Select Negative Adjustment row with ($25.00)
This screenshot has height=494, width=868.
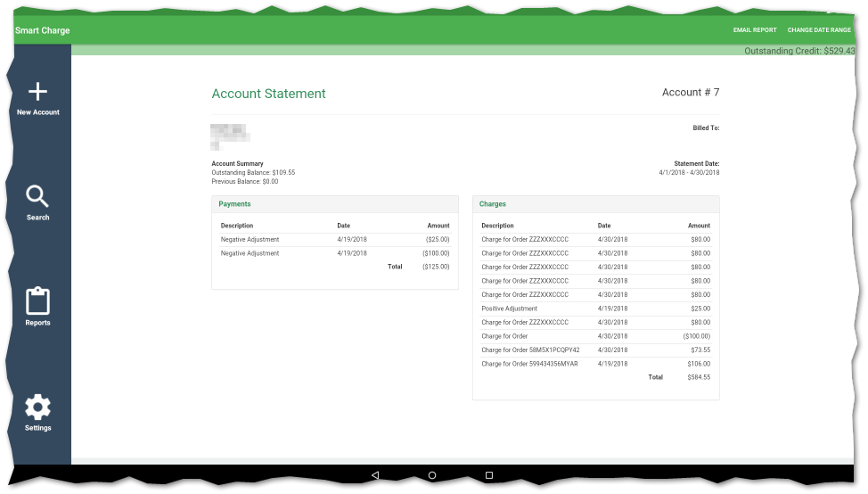coord(335,239)
